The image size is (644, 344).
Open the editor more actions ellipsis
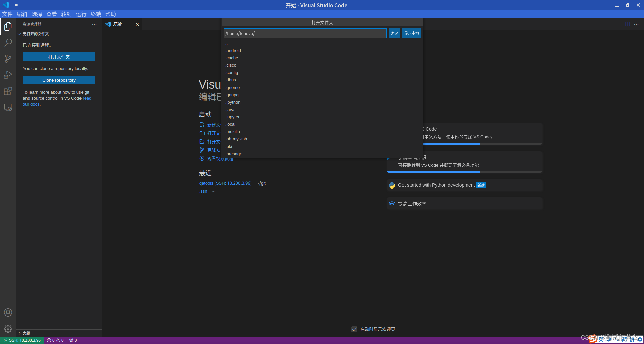(x=636, y=24)
